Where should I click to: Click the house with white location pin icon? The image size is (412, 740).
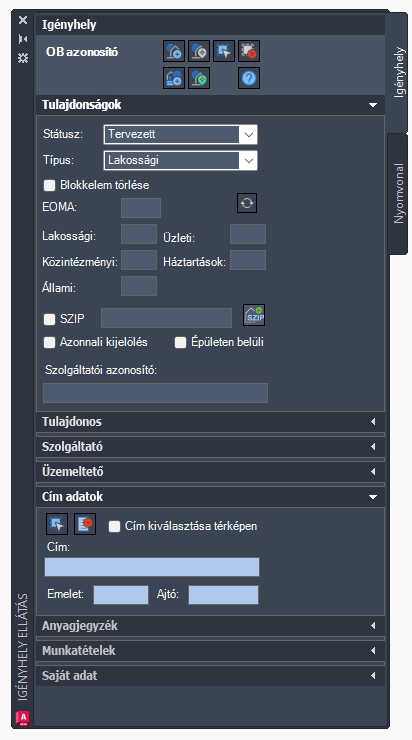(199, 51)
